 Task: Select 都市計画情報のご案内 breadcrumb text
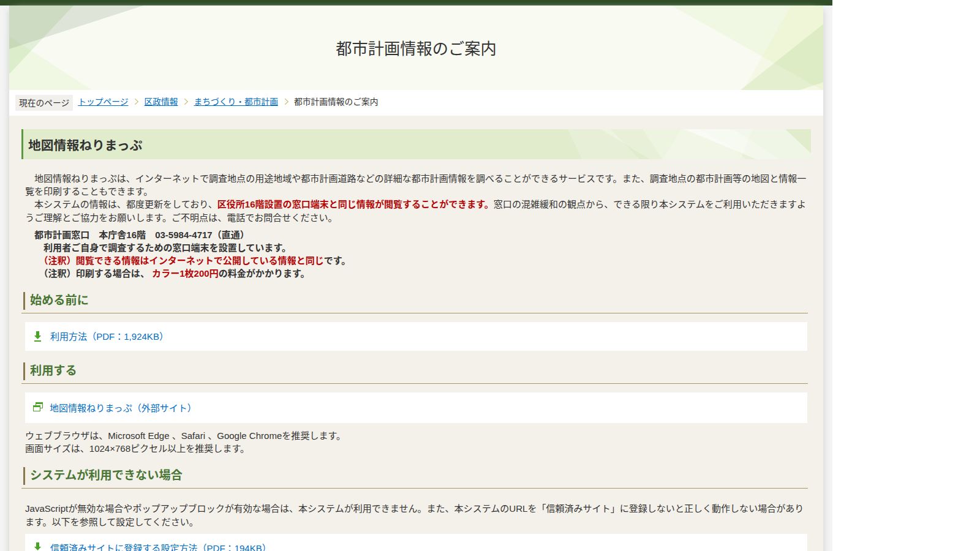336,102
